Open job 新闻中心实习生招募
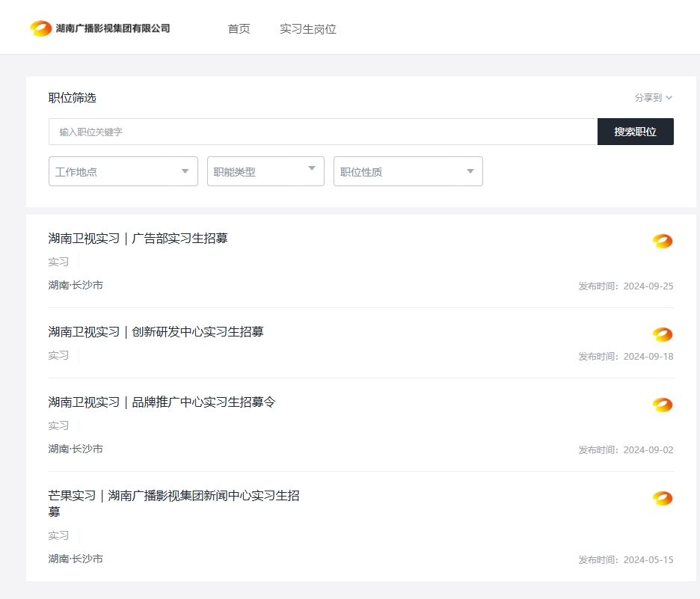 coord(174,503)
